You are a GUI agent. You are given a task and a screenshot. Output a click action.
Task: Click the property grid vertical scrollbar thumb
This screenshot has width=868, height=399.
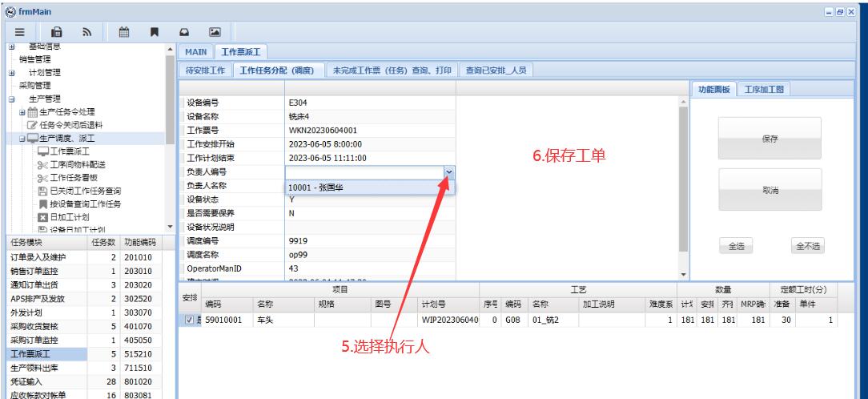point(683,179)
